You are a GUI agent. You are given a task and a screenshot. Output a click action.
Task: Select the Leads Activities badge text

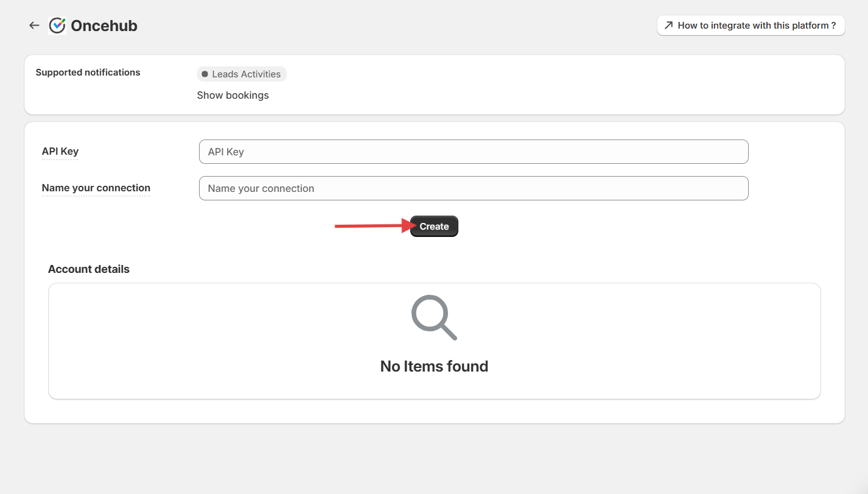coord(246,74)
